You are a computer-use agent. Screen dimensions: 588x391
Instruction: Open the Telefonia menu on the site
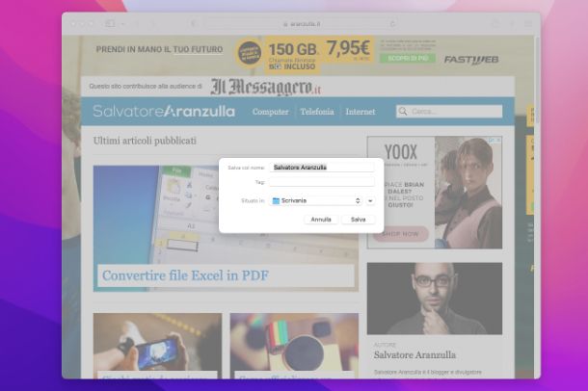(317, 112)
